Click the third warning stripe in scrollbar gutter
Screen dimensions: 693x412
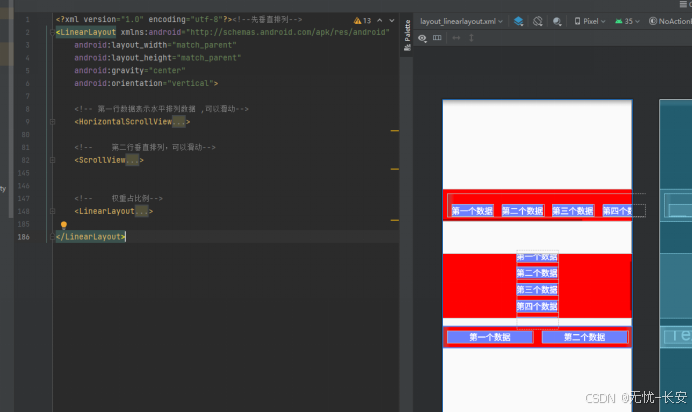point(395,220)
